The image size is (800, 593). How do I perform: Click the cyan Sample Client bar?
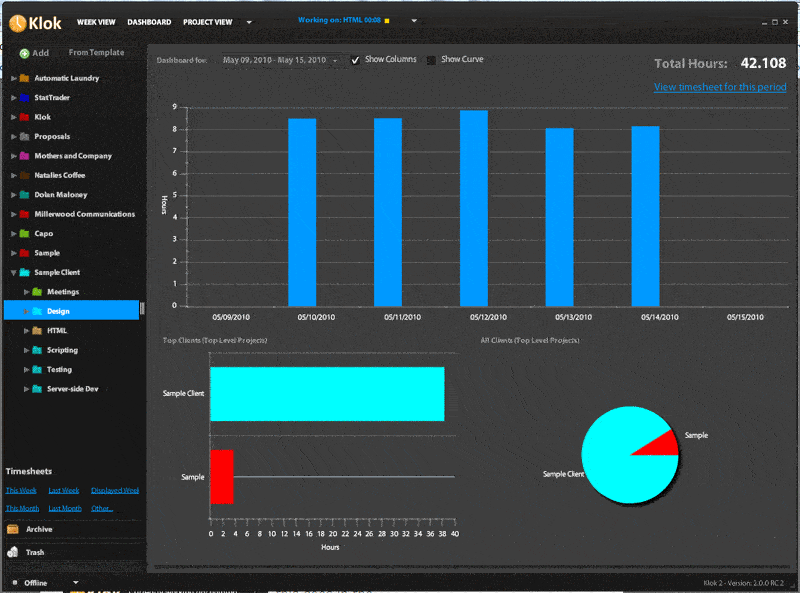tap(326, 393)
